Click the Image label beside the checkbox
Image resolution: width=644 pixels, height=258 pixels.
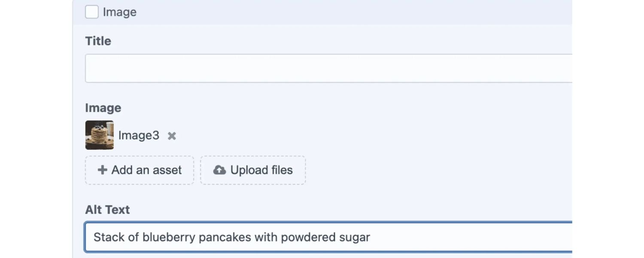pyautogui.click(x=120, y=12)
